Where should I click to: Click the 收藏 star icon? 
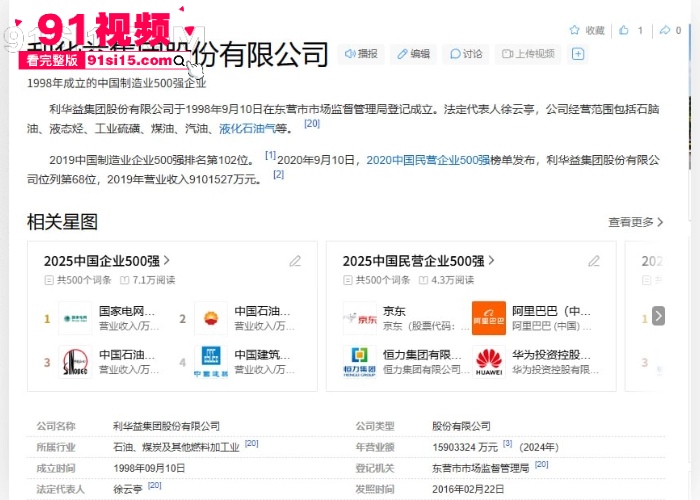point(574,30)
